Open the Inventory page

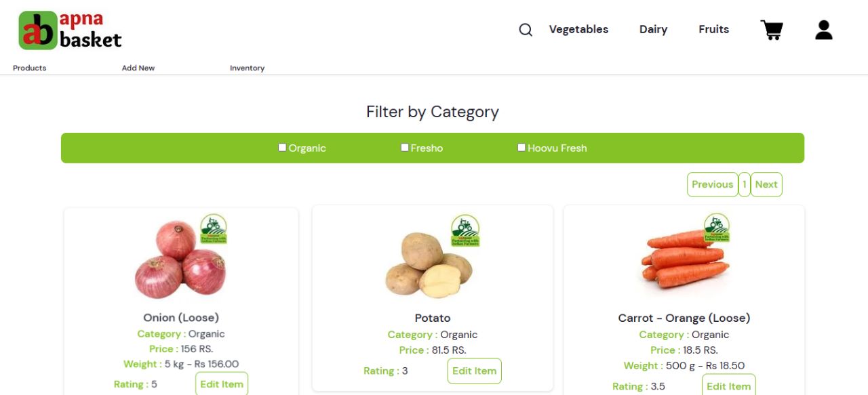[247, 68]
